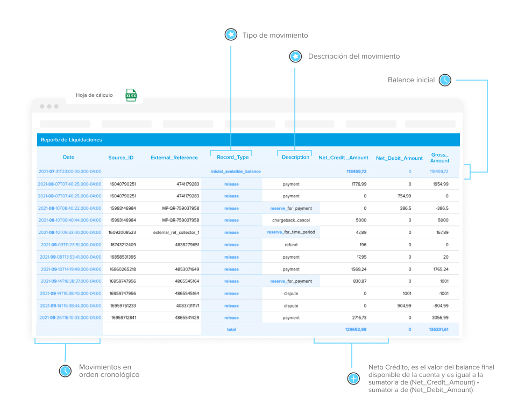The height and width of the screenshot is (413, 532).
Task: Select the chargeback_cancel description cell
Action: [291, 220]
